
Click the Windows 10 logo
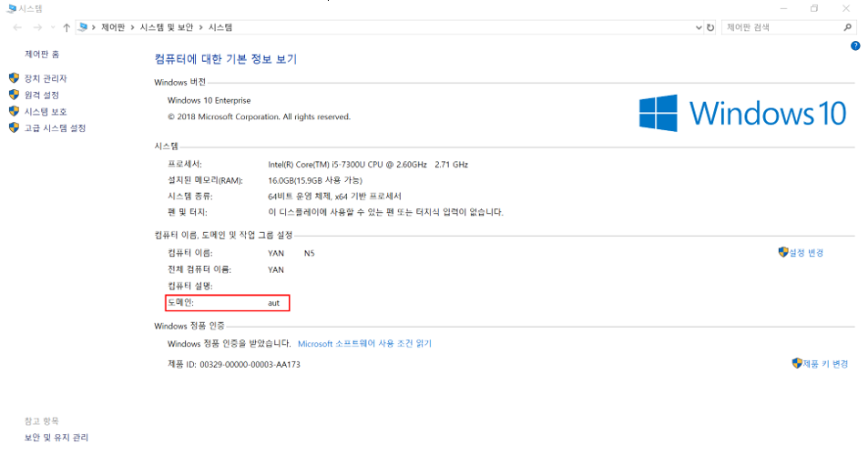[742, 114]
